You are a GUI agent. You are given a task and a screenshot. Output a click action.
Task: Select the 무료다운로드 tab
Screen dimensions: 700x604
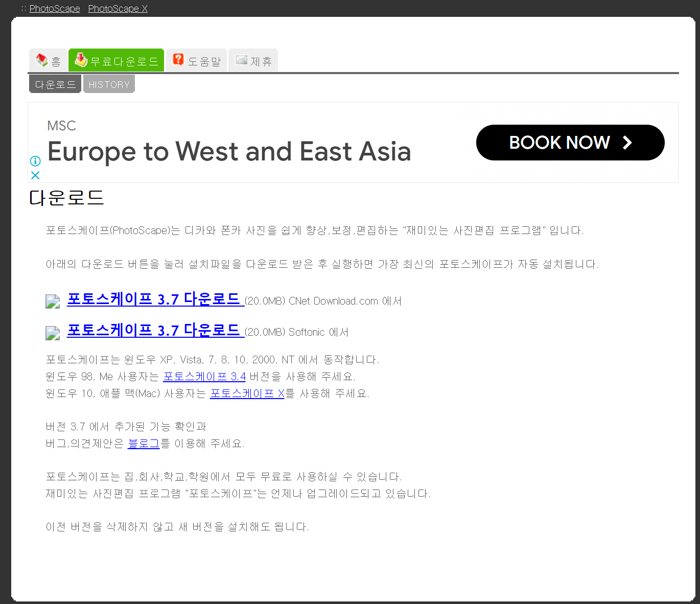point(116,60)
